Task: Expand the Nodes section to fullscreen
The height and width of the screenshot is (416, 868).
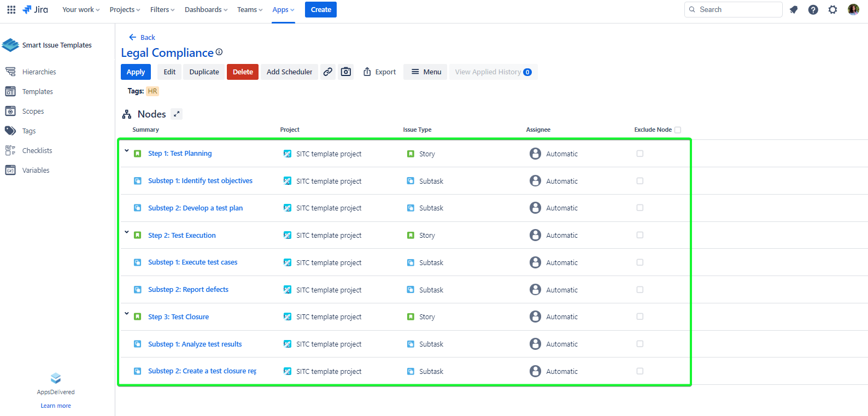Action: tap(177, 114)
